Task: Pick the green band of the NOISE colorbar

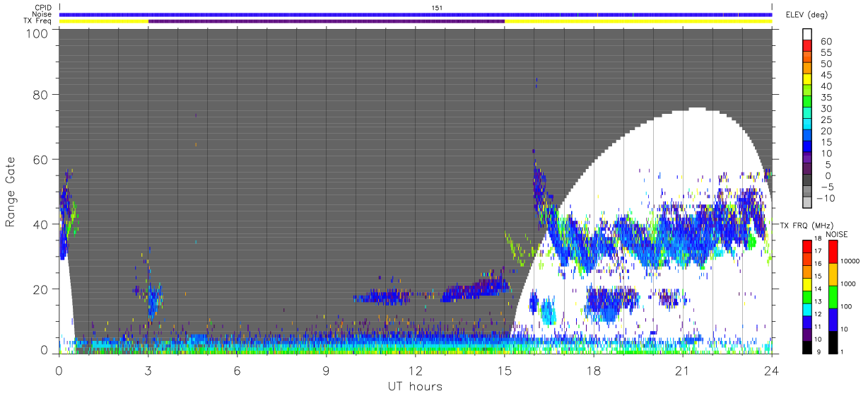Action: tap(832, 296)
